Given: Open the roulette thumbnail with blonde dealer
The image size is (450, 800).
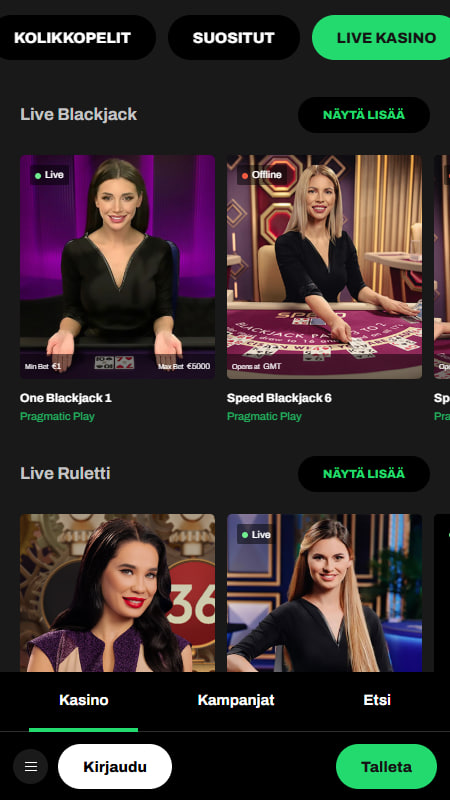Looking at the screenshot, I should coord(324,593).
